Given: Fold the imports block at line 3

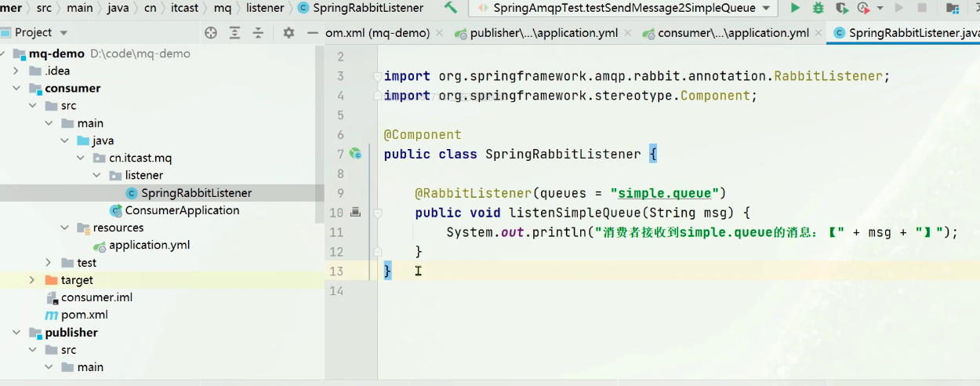Looking at the screenshot, I should [377, 76].
